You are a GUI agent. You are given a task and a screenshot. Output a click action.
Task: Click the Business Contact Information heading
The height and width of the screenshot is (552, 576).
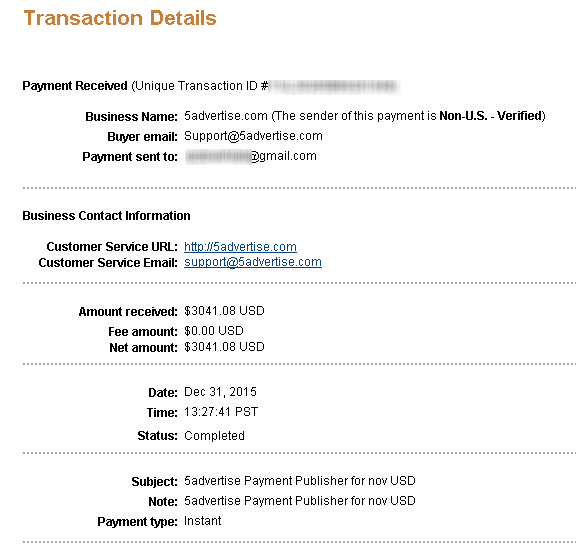click(x=107, y=216)
